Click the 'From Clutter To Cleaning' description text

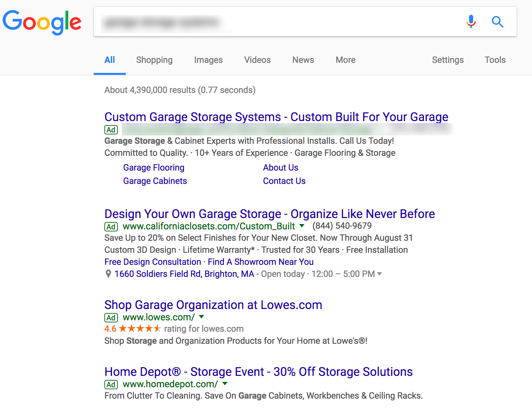pyautogui.click(x=264, y=396)
